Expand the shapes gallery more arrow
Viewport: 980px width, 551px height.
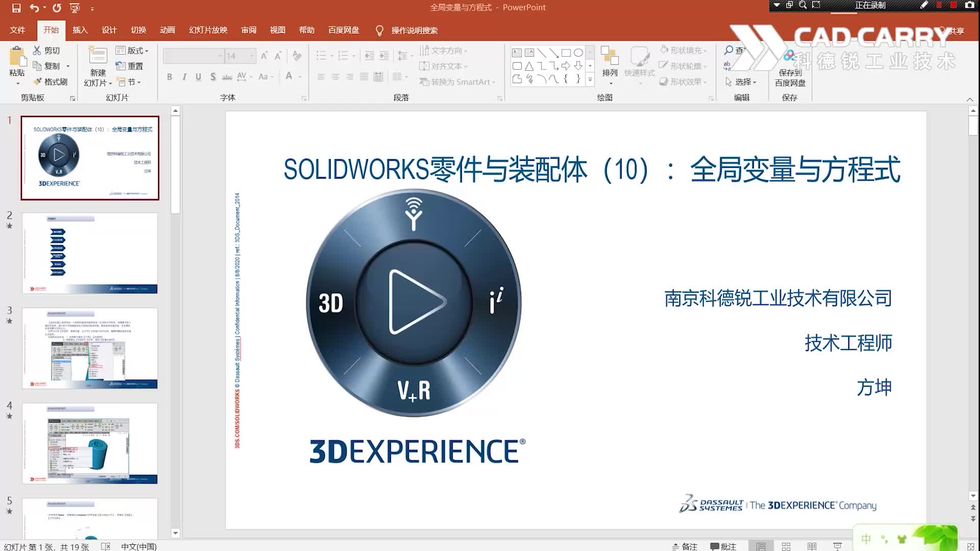coord(590,79)
